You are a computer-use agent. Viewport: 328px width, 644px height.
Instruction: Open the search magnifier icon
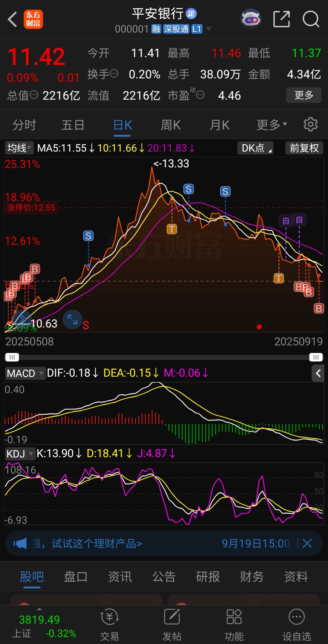pyautogui.click(x=311, y=19)
